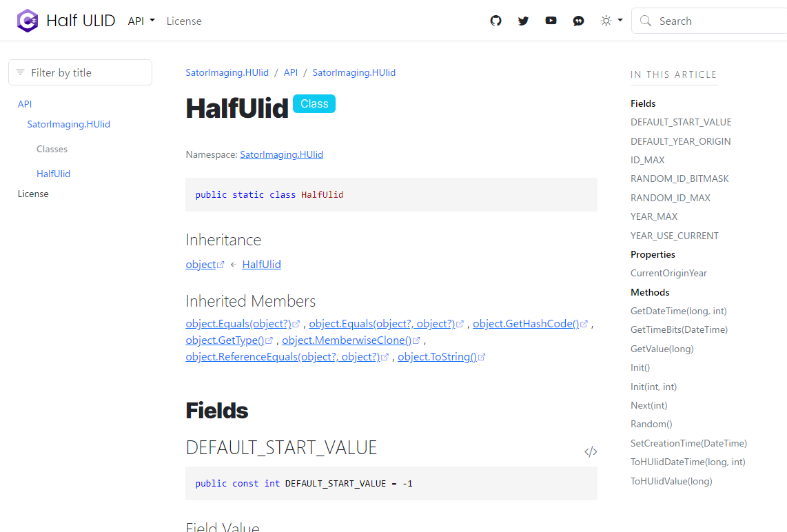Jump to YEAR_USE_CURRENT in article nav
Screen dimensions: 787x532
click(675, 236)
